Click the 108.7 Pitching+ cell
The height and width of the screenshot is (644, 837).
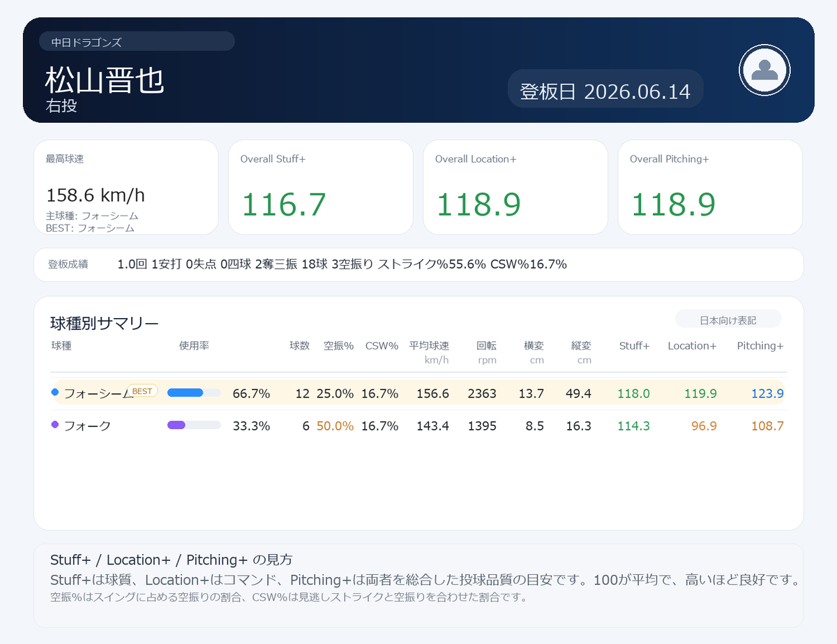click(767, 426)
